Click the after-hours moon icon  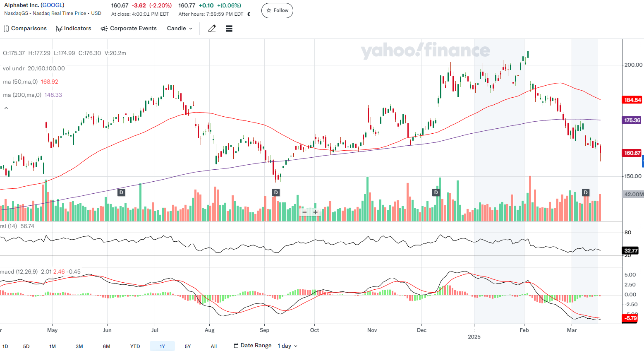(249, 14)
